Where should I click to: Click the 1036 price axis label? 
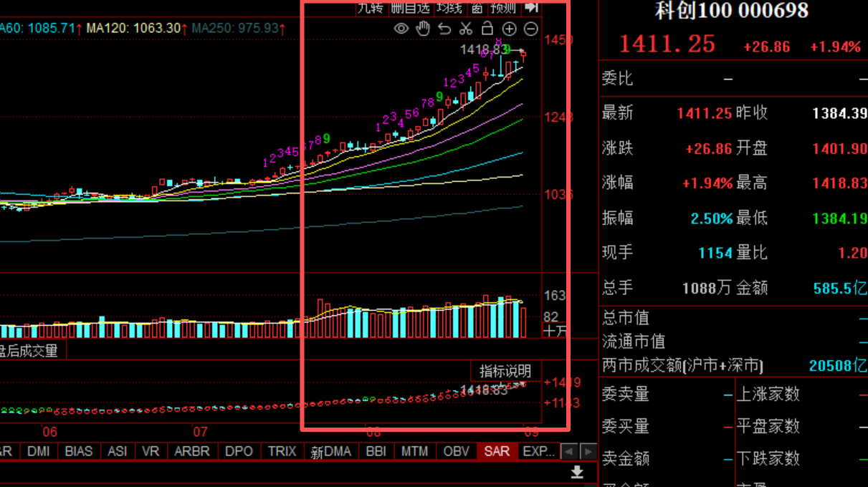tap(559, 194)
